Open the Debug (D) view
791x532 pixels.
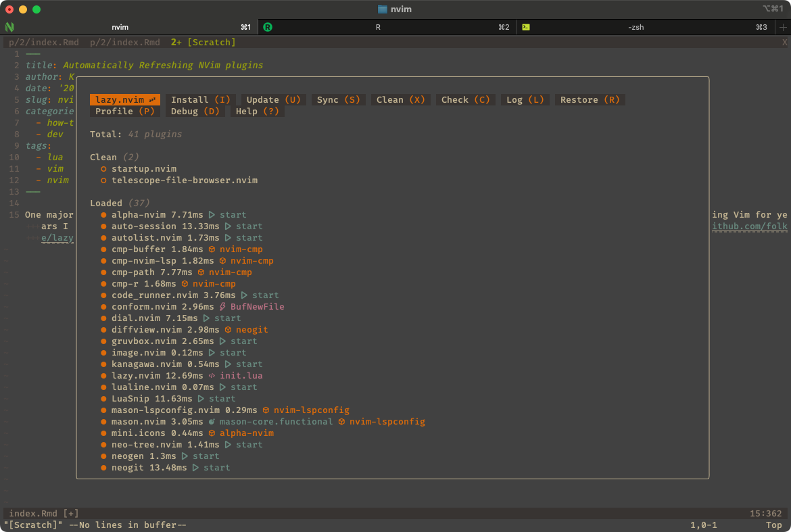(x=195, y=112)
